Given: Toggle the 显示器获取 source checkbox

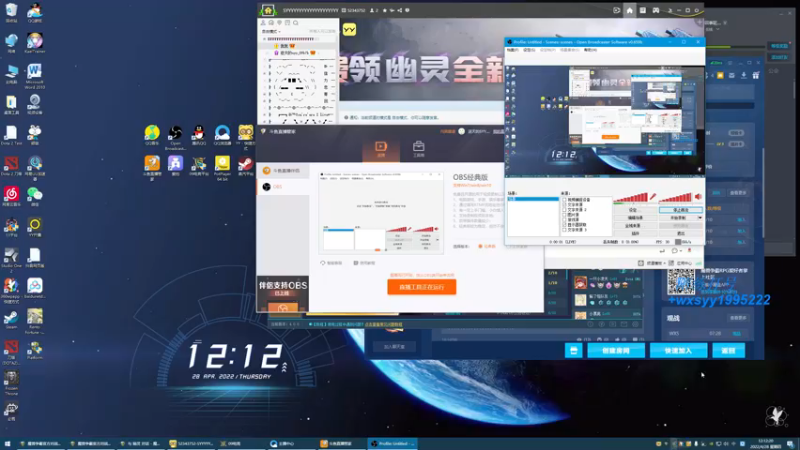Looking at the screenshot, I should pyautogui.click(x=564, y=225).
